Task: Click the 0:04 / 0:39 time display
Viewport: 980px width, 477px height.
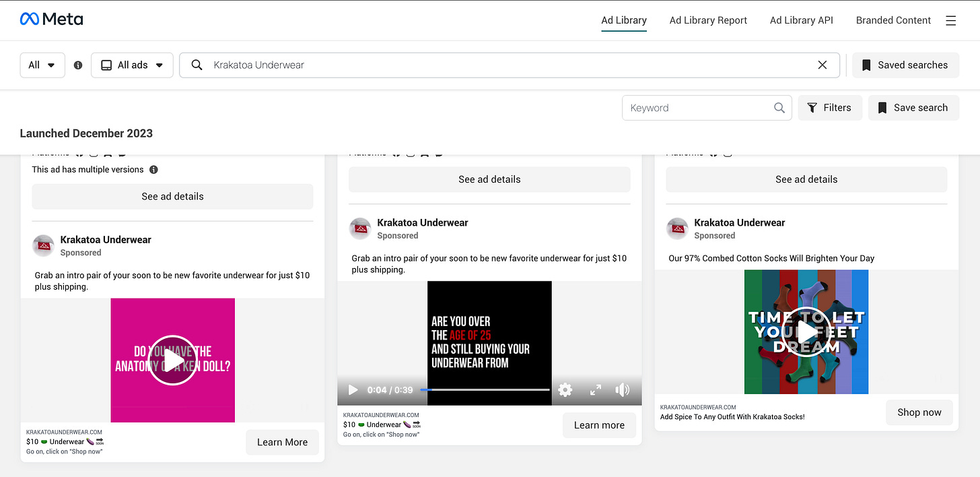Action: 390,390
